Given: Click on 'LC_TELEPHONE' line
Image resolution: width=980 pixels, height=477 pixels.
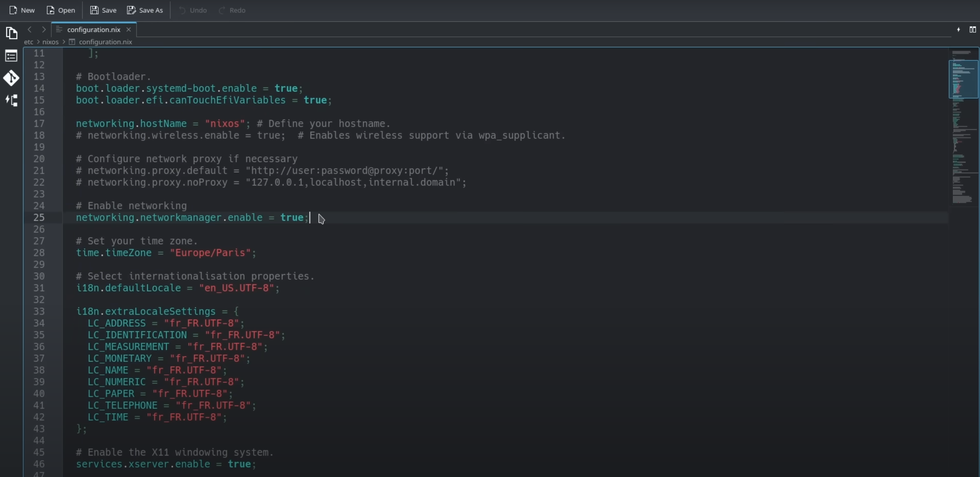Looking at the screenshot, I should [x=172, y=405].
